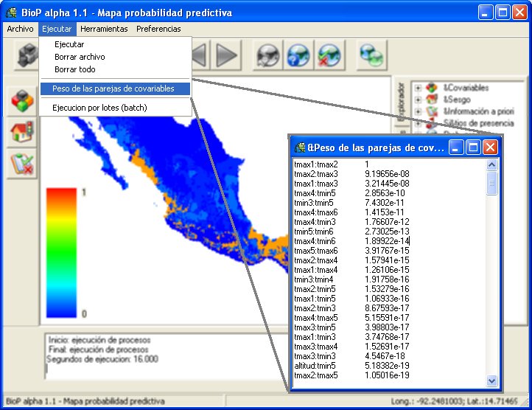Image resolution: width=532 pixels, height=410 pixels.
Task: Select the Sesgo tree item label
Action: [x=457, y=100]
